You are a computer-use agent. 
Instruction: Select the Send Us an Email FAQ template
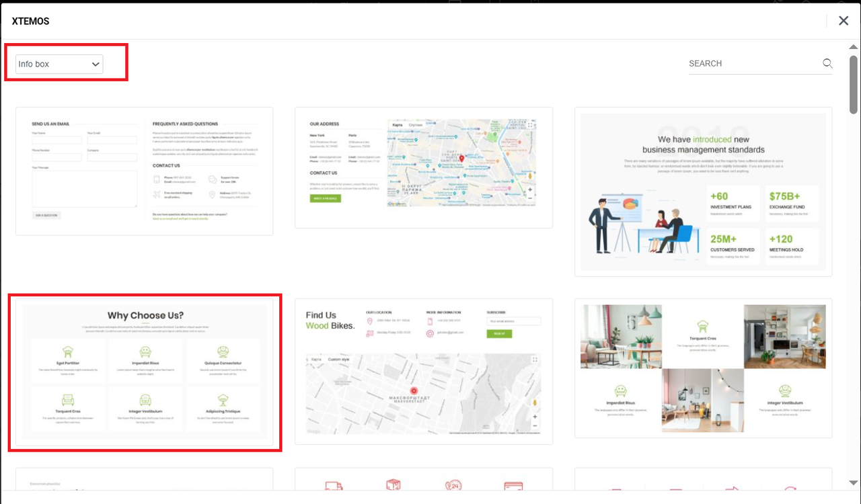pos(145,171)
